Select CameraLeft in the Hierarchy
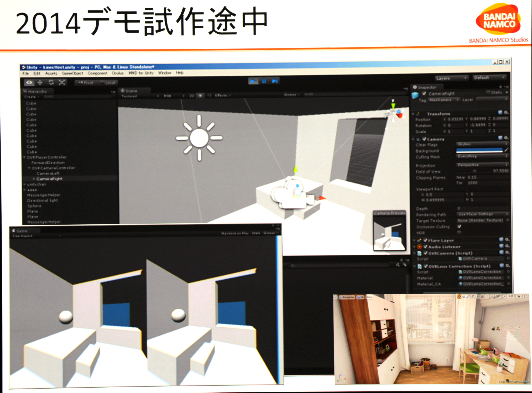The height and width of the screenshot is (393, 532). [48, 173]
